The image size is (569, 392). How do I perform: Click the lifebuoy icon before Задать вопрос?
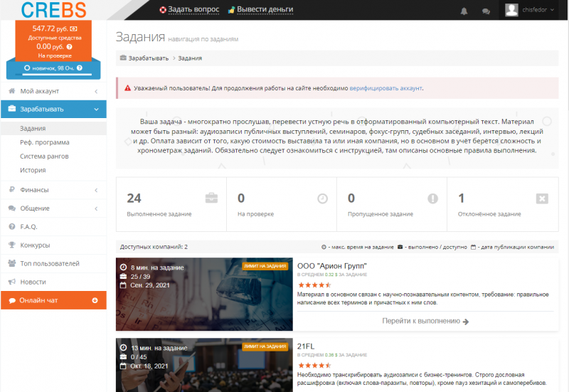point(163,10)
